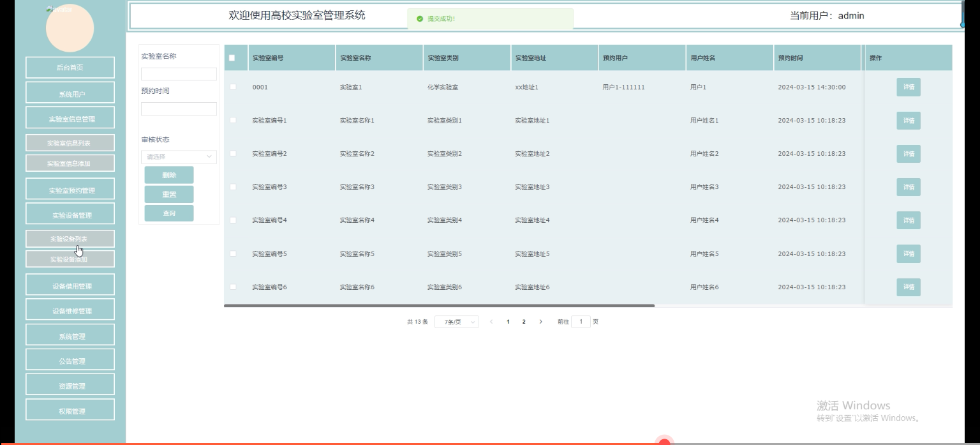The width and height of the screenshot is (980, 445).
Task: Expand the 系统管理 menu
Action: [x=70, y=335]
